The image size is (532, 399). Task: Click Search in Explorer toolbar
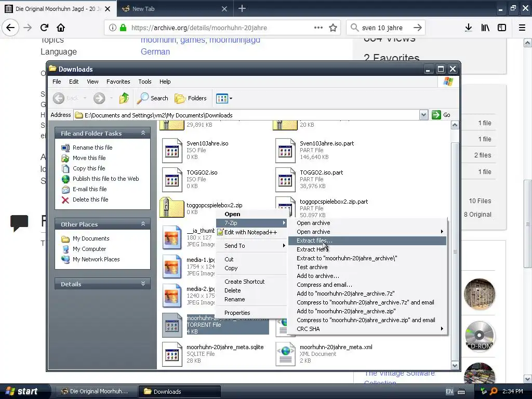[152, 98]
